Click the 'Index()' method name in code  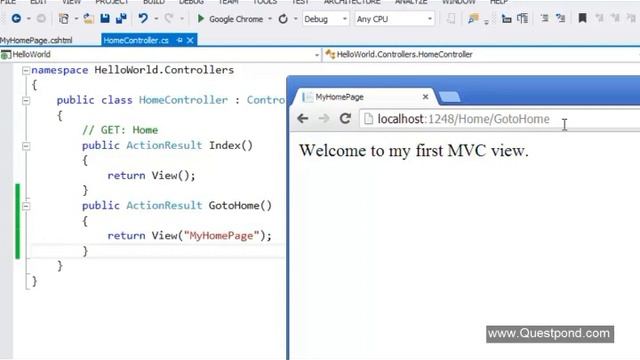coord(231,145)
